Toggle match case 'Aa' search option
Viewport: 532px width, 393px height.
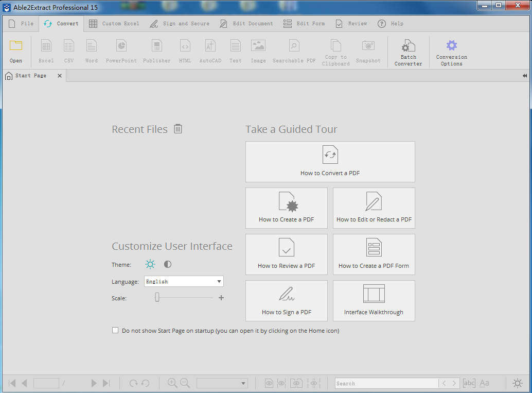tap(485, 383)
